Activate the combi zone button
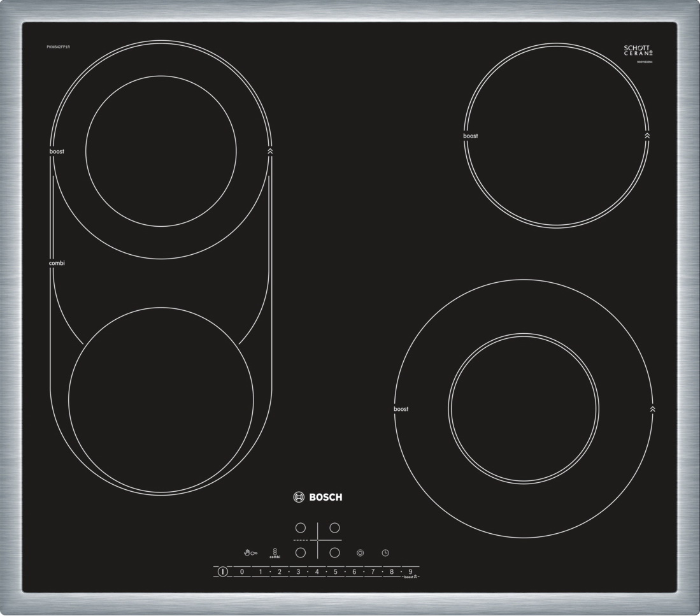This screenshot has width=700, height=616. [275, 553]
